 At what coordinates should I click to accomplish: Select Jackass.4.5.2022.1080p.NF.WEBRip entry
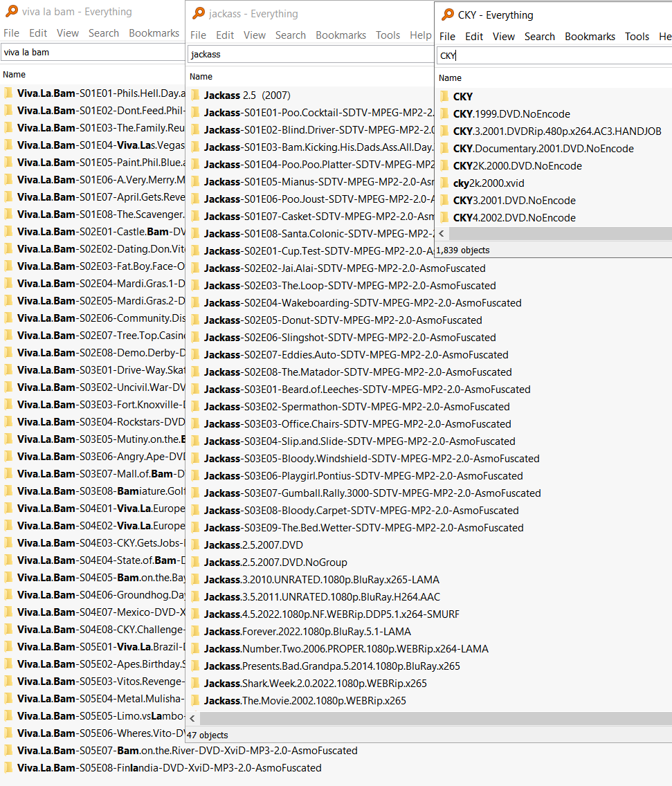pos(332,614)
